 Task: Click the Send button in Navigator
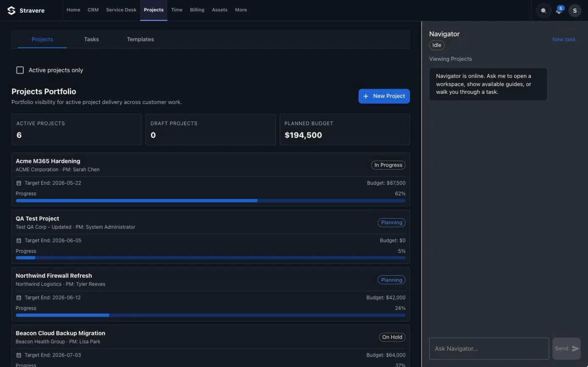coord(566,348)
